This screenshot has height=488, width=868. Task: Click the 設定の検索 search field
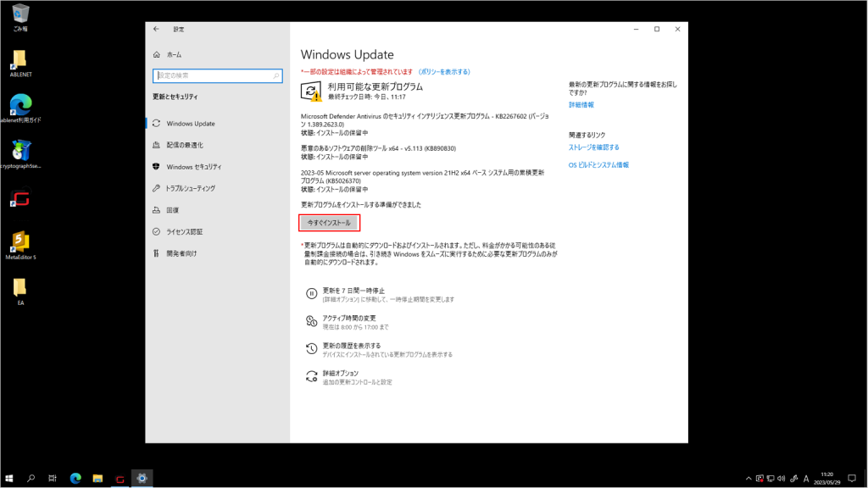tap(218, 75)
